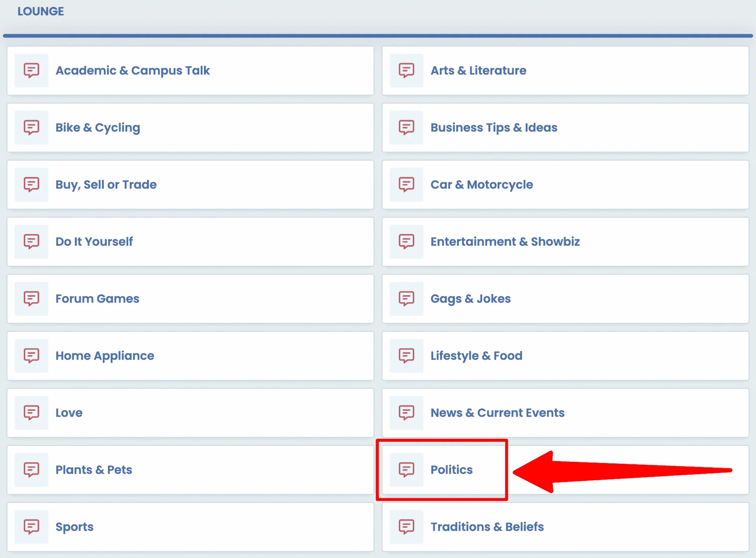
Task: Click the chat icon beside Traditions & Beliefs
Action: (406, 527)
